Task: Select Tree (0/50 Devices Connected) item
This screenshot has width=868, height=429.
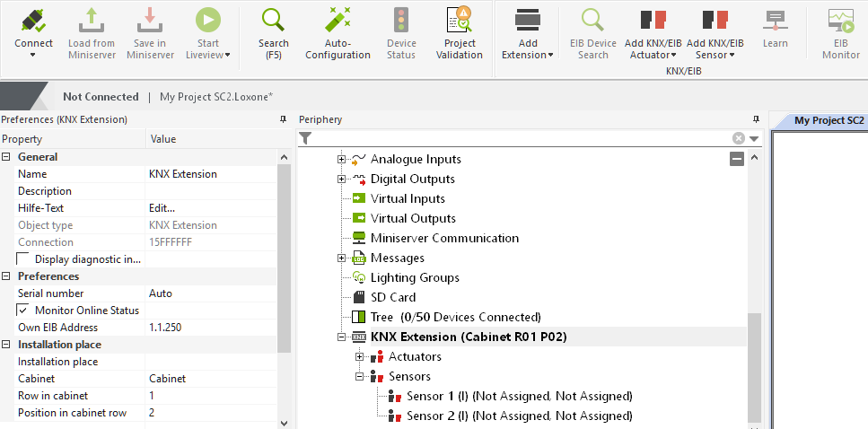Action: pyautogui.click(x=456, y=317)
